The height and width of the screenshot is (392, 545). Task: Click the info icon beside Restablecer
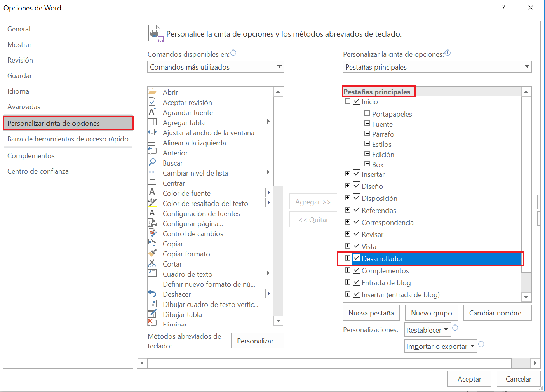[455, 328]
